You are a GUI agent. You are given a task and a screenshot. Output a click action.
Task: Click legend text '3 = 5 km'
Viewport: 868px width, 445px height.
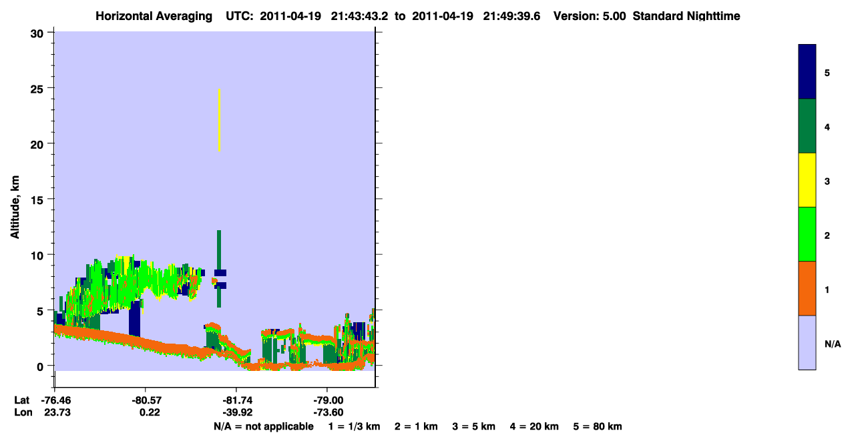pyautogui.click(x=474, y=426)
